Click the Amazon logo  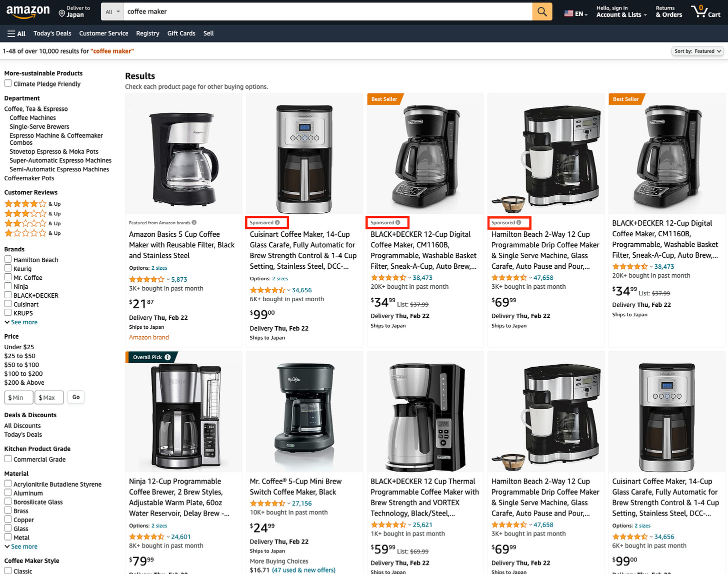28,11
